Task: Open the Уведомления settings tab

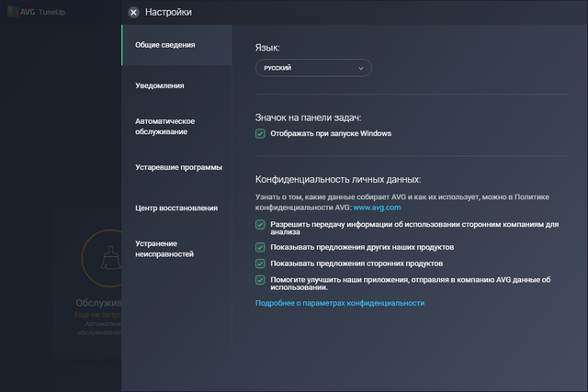Action: 160,85
